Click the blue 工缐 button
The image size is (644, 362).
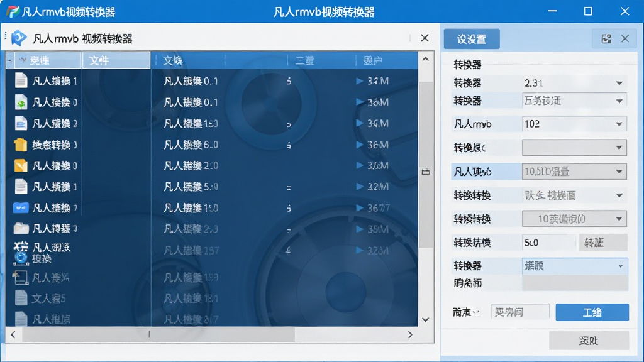click(592, 312)
